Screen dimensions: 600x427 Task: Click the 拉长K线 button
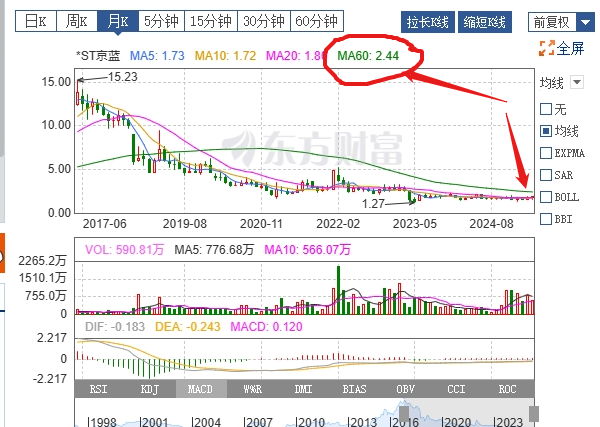(x=428, y=22)
